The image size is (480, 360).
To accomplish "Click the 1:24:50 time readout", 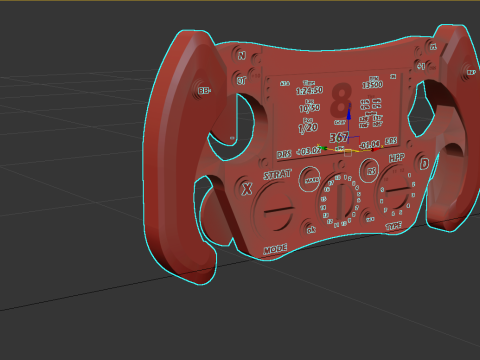I will coord(309,90).
